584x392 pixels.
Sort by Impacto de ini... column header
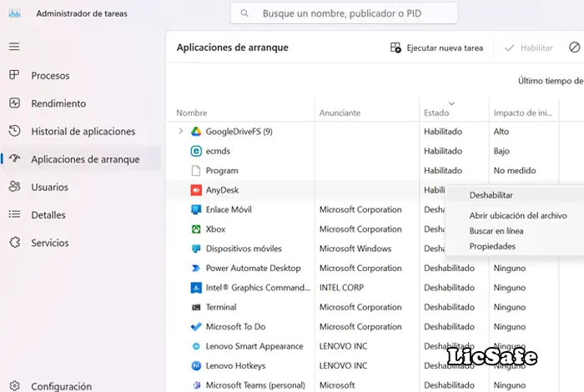522,113
